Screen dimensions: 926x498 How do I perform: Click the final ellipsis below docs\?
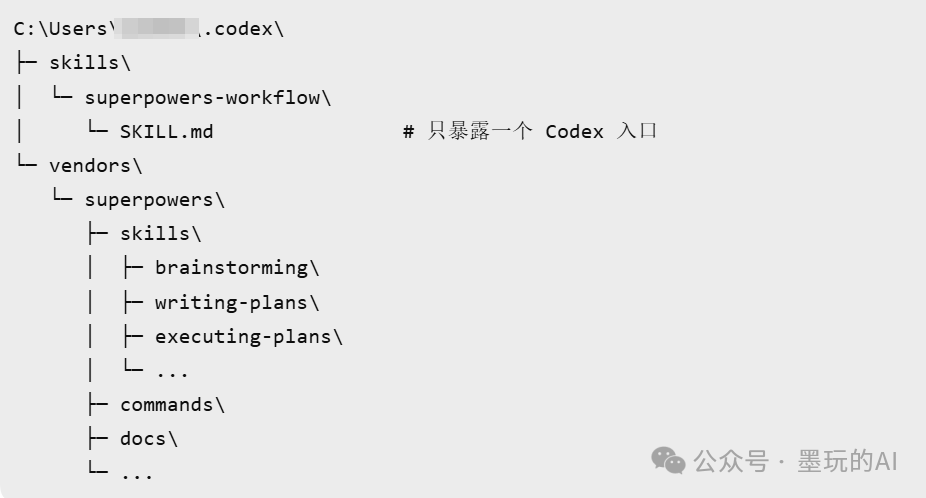coord(137,473)
